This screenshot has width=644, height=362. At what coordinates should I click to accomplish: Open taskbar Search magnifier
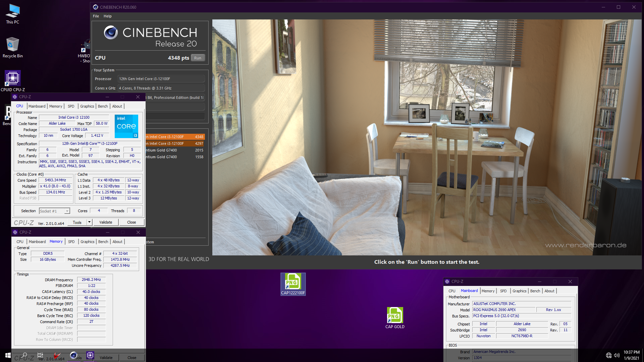tap(24, 355)
